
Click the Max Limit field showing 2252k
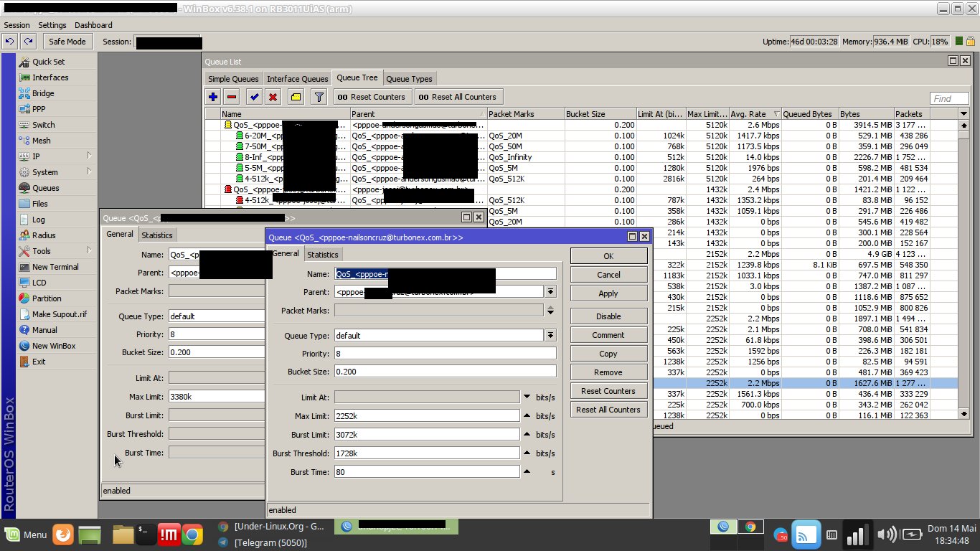426,416
